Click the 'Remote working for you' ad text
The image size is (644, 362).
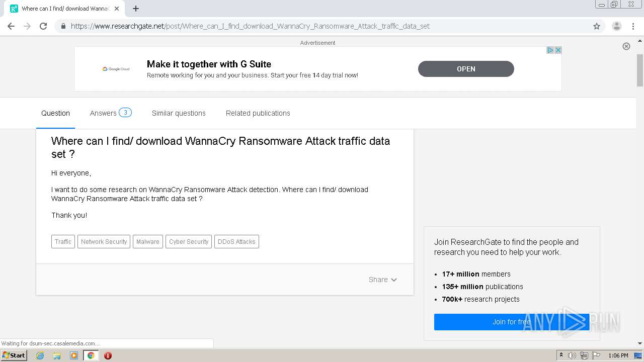click(253, 75)
